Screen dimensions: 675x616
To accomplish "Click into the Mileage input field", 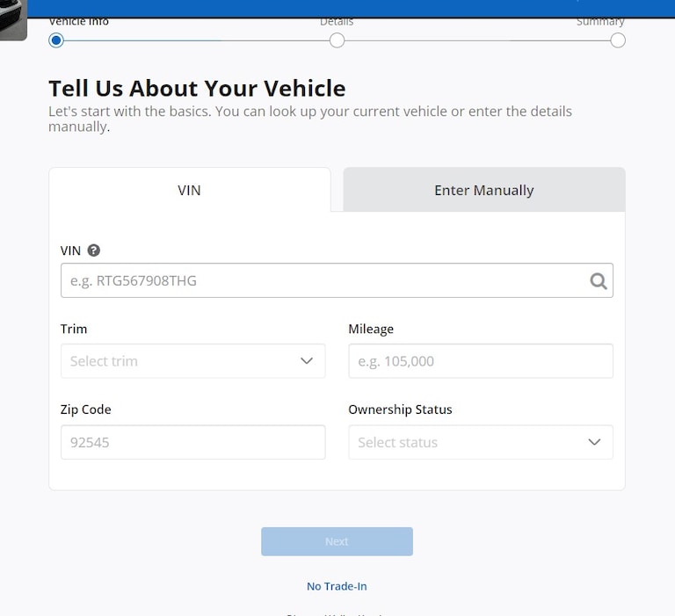I will pyautogui.click(x=480, y=361).
